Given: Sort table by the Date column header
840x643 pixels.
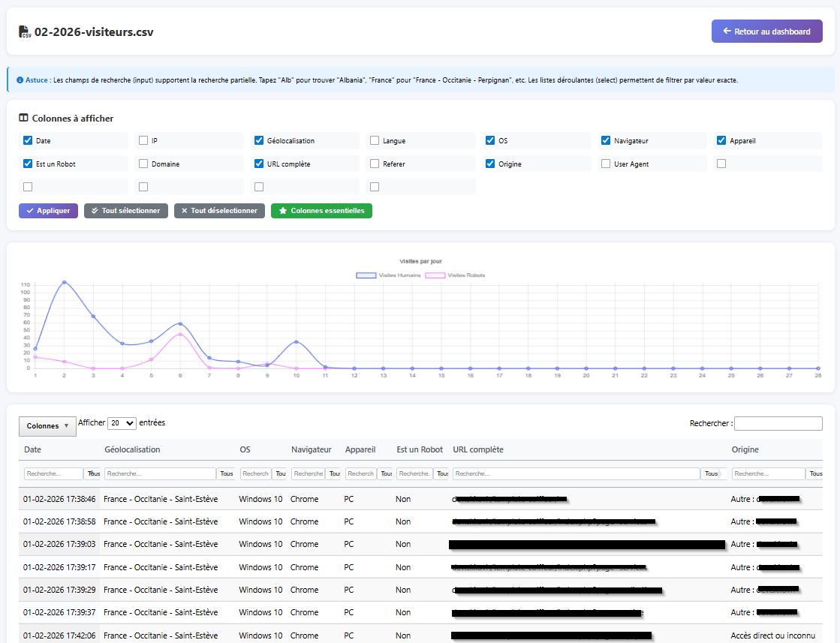Looking at the screenshot, I should [33, 449].
